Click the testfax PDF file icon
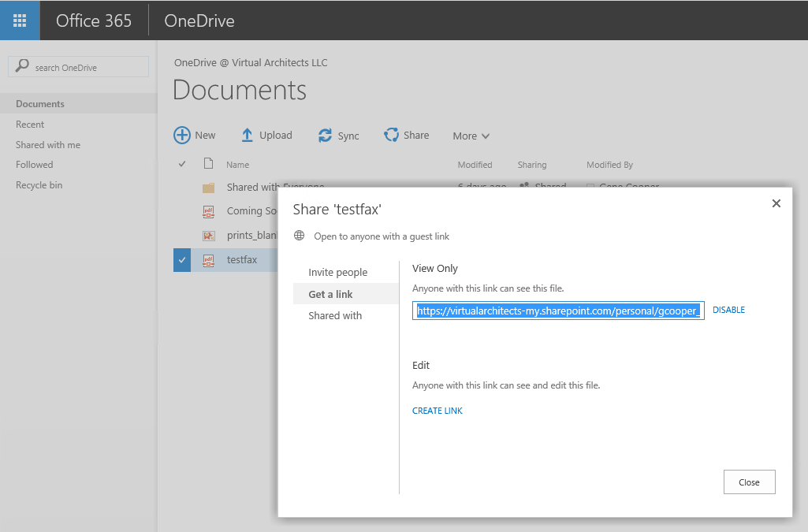This screenshot has height=532, width=808. coord(208,260)
